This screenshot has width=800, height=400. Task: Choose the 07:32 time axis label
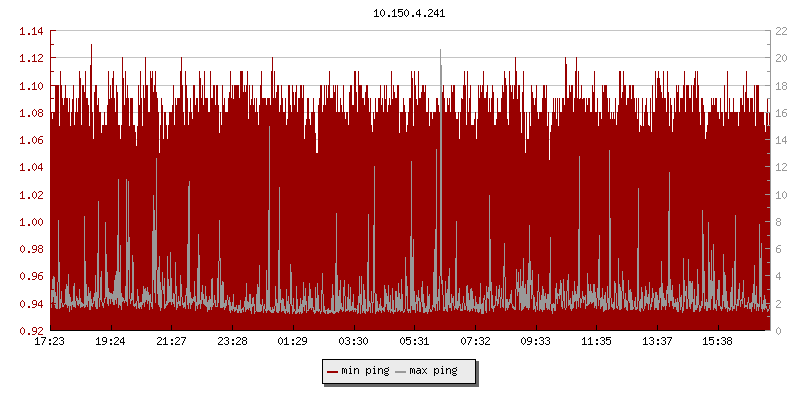[475, 342]
